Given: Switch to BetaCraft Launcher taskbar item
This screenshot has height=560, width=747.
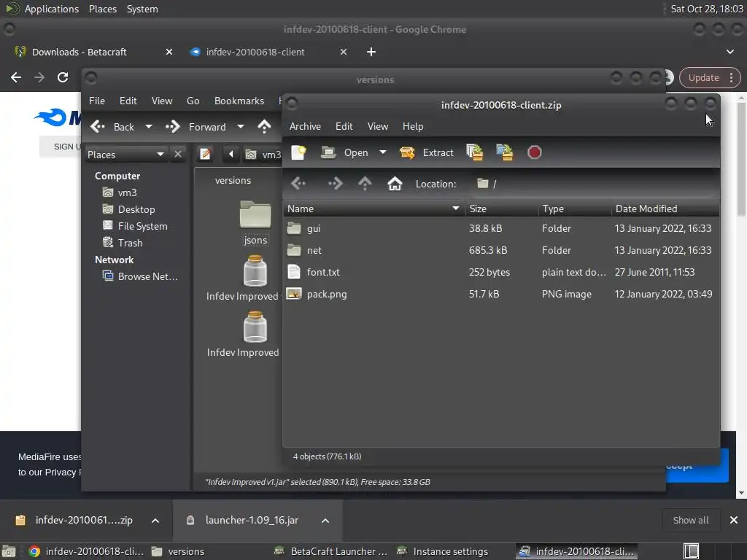Looking at the screenshot, I should 332,551.
